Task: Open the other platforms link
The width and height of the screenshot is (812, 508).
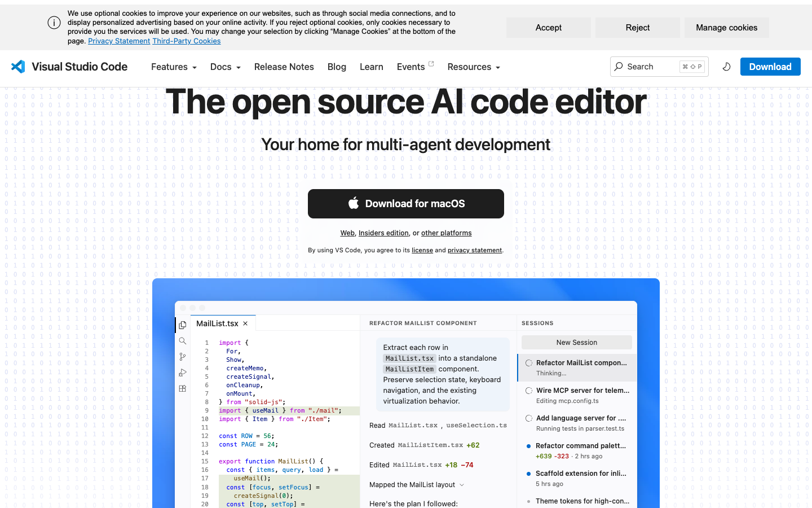Action: [x=447, y=233]
